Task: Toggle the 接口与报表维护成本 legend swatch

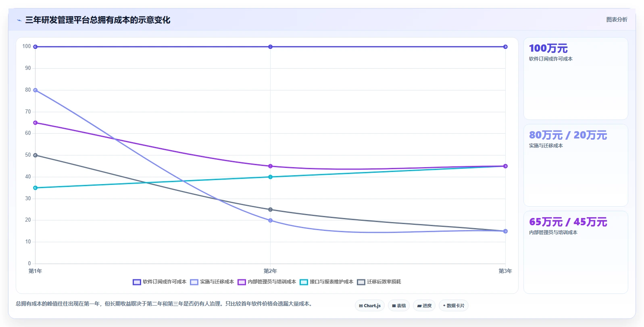Action: pos(304,282)
